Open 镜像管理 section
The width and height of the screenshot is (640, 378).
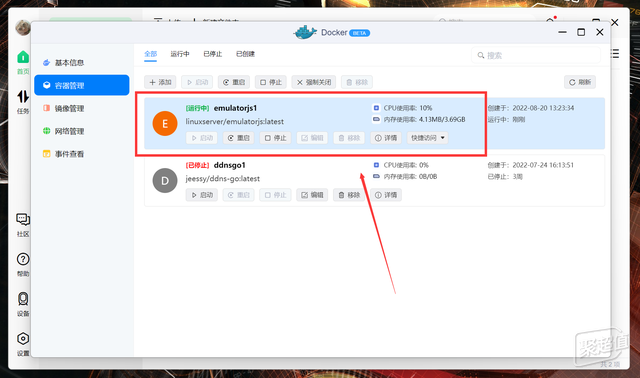click(69, 108)
